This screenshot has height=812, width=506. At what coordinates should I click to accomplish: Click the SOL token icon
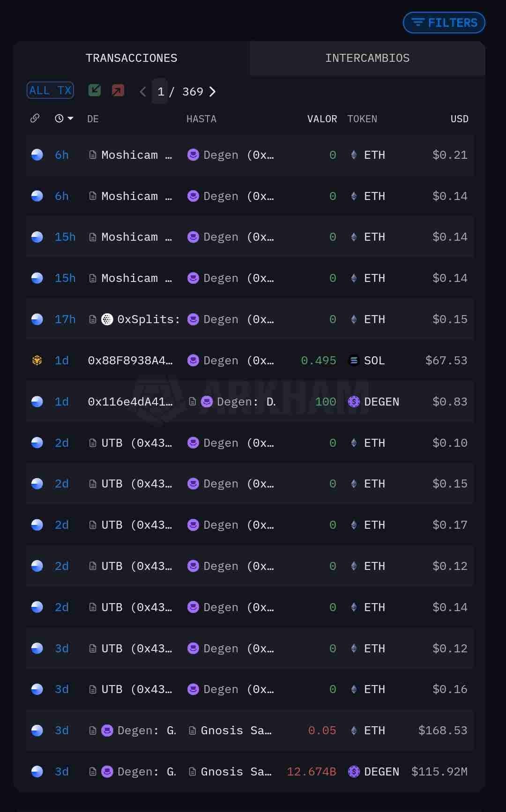(x=354, y=360)
